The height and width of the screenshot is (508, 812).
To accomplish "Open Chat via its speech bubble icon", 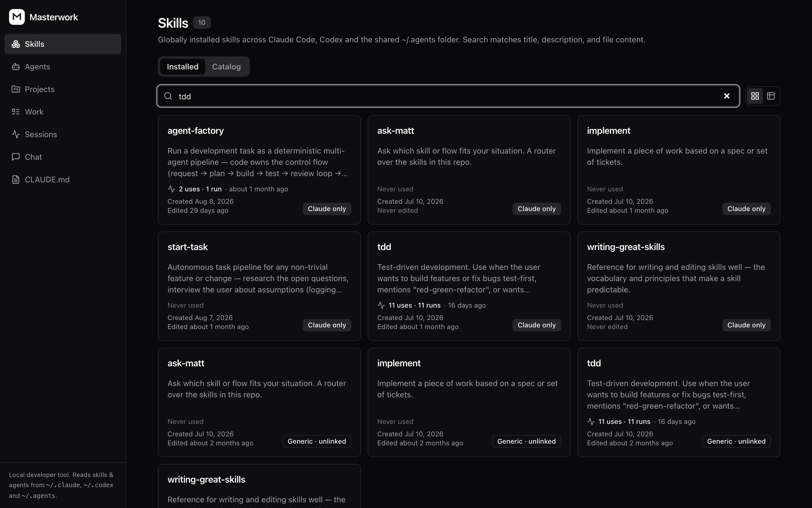I will (x=16, y=157).
